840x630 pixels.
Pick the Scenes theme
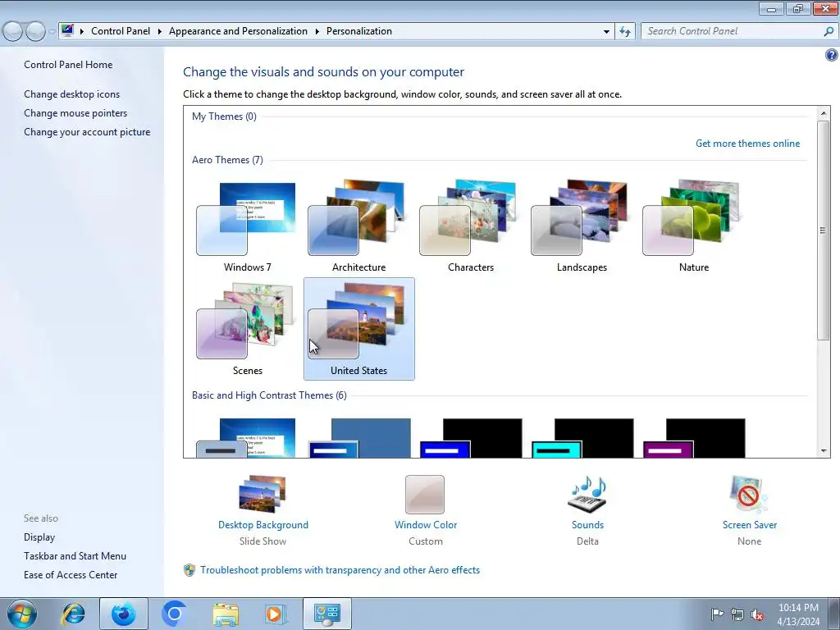(247, 329)
